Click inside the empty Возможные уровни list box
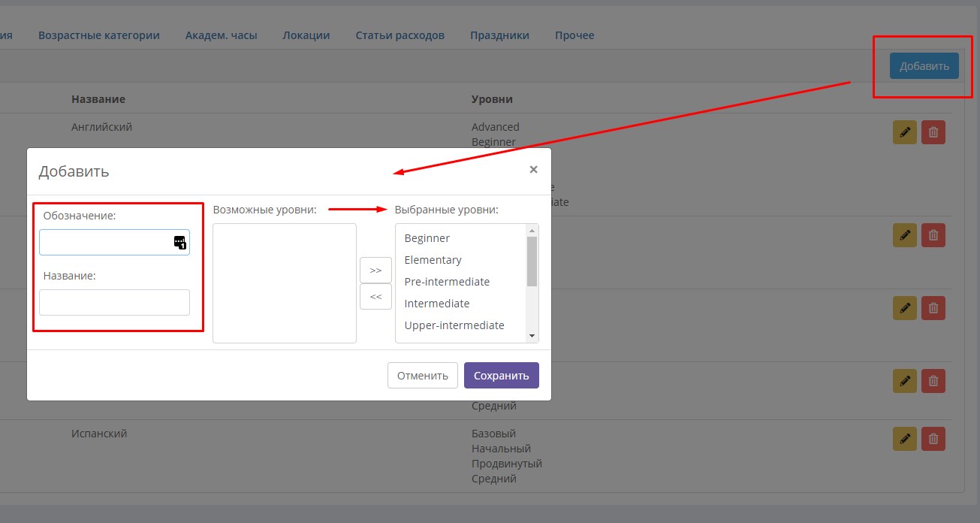 tap(285, 283)
